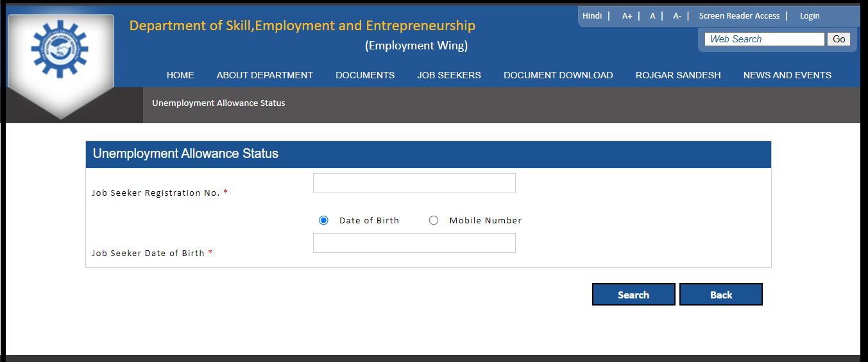
Task: Open the NEWS AND EVENTS menu
Action: (x=787, y=75)
